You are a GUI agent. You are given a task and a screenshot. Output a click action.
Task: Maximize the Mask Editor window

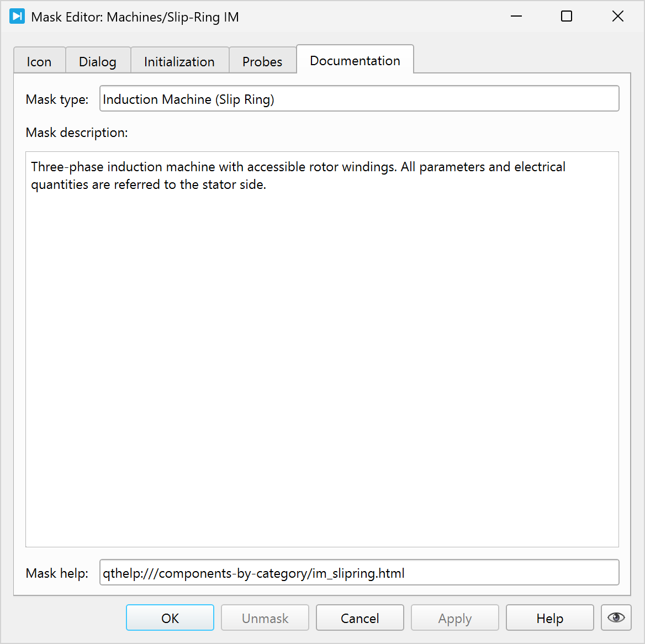point(566,17)
